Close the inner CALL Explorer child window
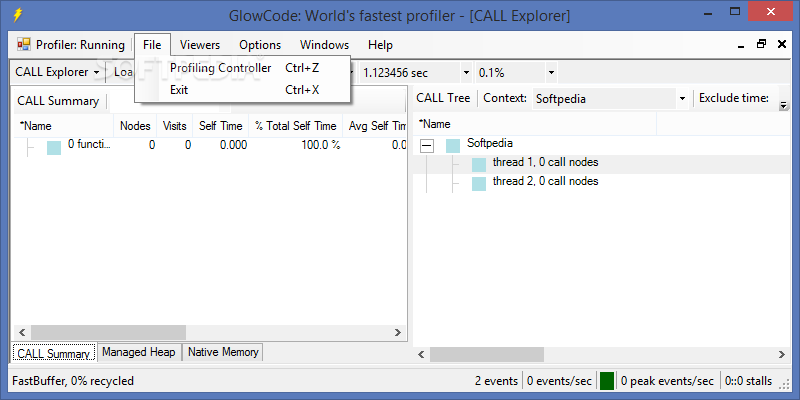 pos(782,44)
